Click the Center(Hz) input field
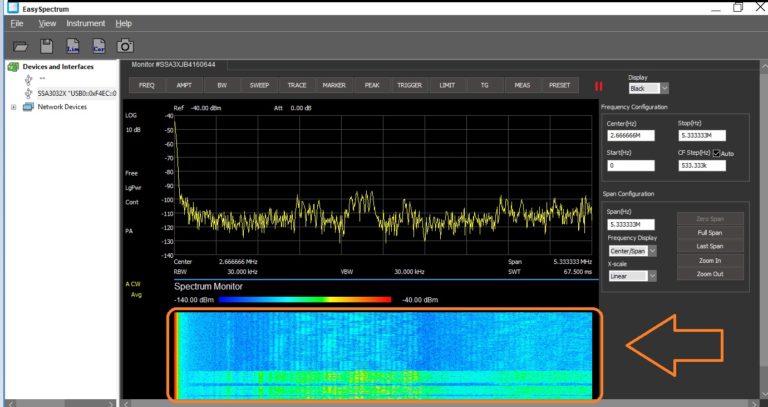 (632, 135)
